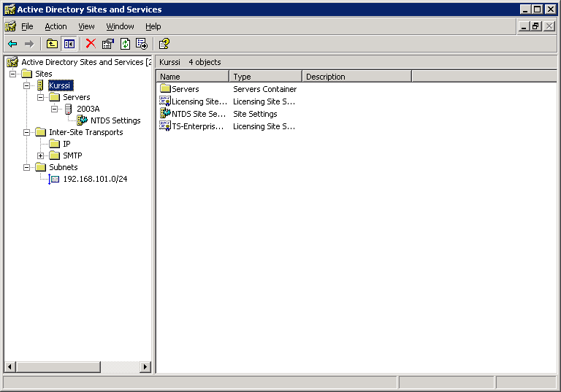561x392 pixels.
Task: Sort list by Name column header
Action: tap(193, 77)
